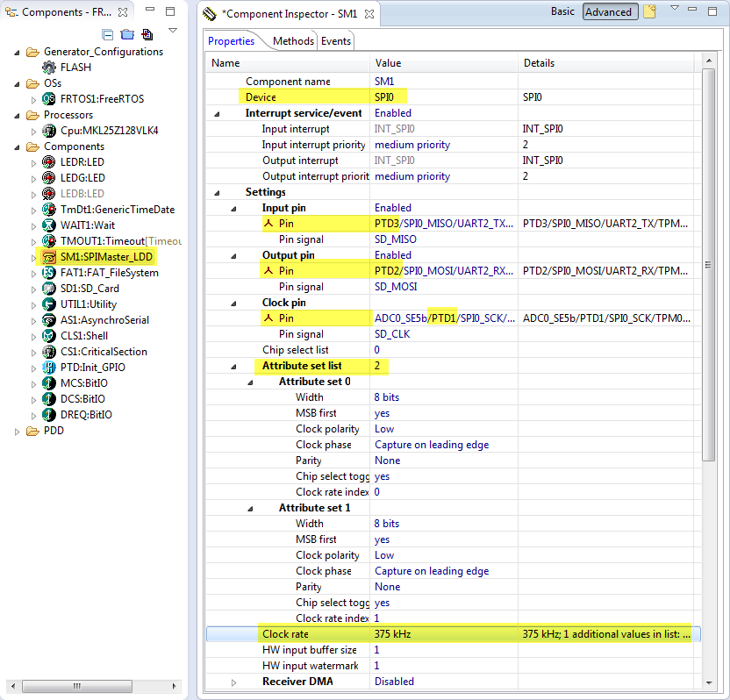Open the Events tab
The height and width of the screenshot is (700, 730).
(x=336, y=41)
